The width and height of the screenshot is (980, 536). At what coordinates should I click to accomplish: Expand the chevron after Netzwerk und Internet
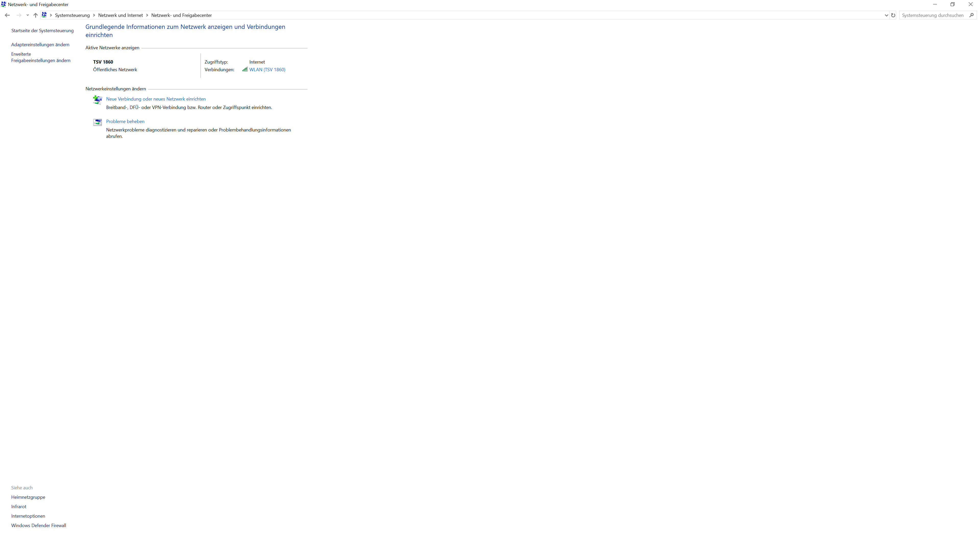click(147, 15)
